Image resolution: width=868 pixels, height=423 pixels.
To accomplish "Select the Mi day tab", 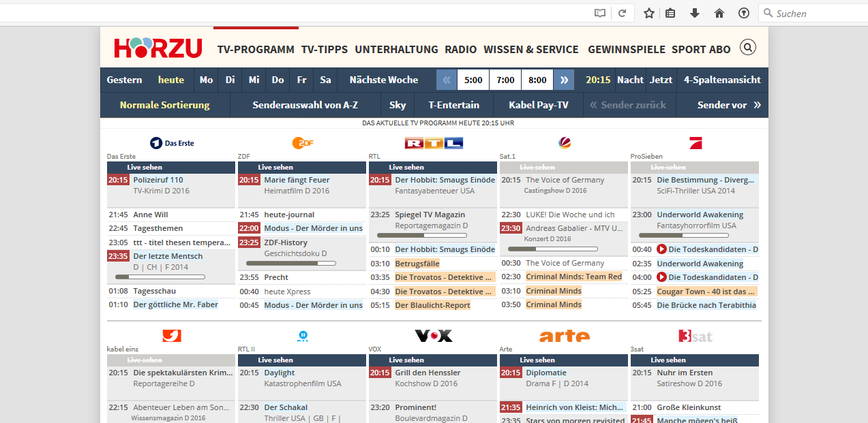I will (254, 80).
